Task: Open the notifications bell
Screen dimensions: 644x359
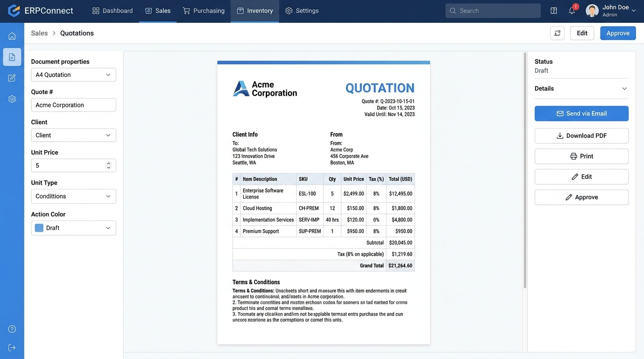Action: [572, 11]
